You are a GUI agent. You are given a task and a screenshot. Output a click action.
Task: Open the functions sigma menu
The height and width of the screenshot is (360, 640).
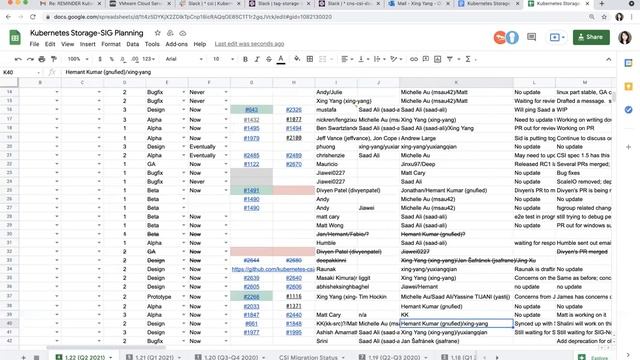(468, 59)
